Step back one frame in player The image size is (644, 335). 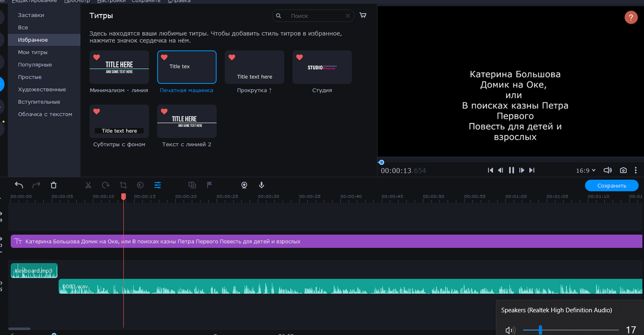click(501, 170)
